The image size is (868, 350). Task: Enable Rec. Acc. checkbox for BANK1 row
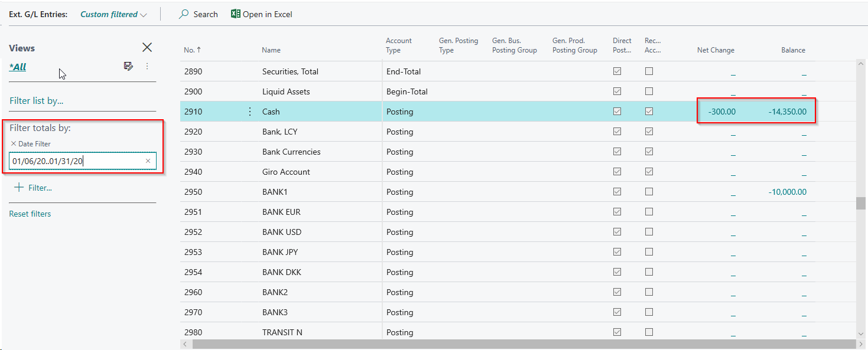pos(649,191)
